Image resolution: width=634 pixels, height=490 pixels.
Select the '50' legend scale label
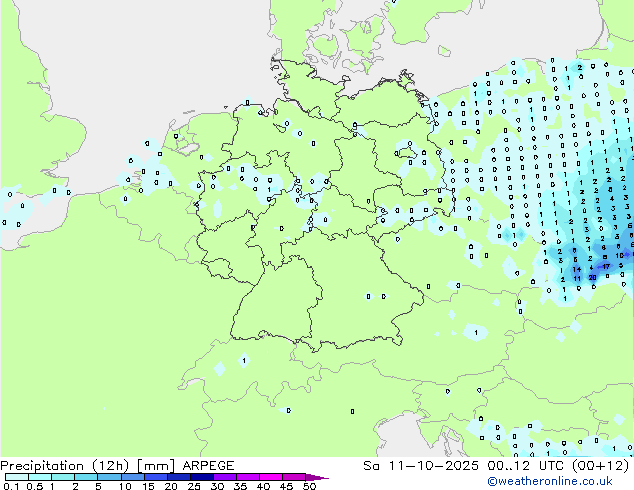310,486
